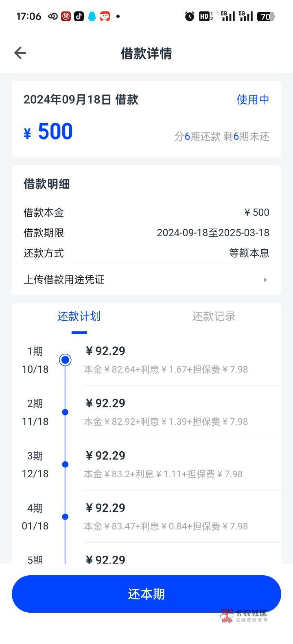Switch to the 还款计划 tab
The height and width of the screenshot is (644, 293).
point(79,316)
